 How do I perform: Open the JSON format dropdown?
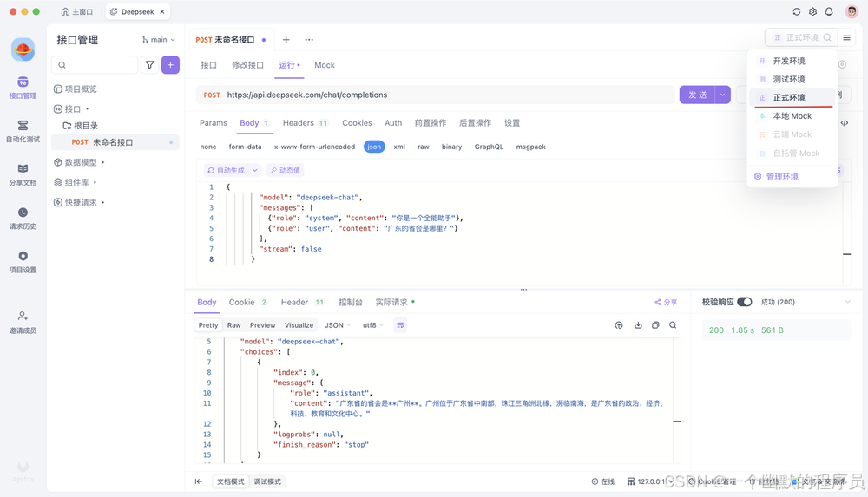[x=338, y=325]
